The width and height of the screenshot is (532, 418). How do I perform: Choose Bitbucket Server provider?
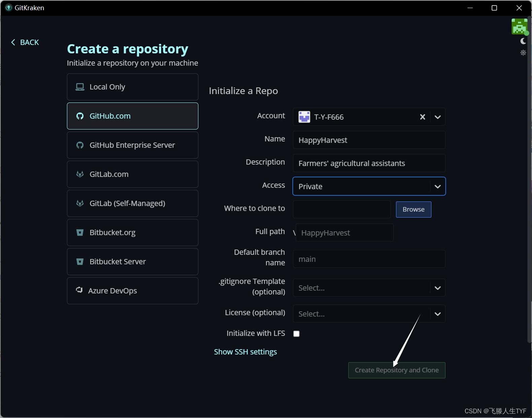click(133, 262)
